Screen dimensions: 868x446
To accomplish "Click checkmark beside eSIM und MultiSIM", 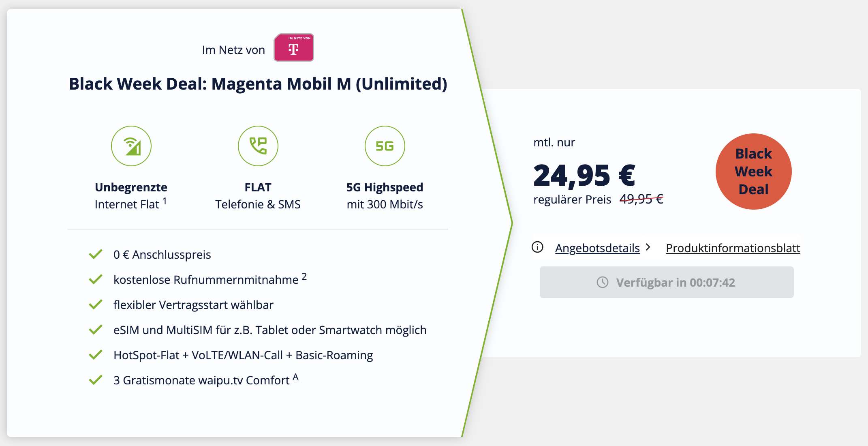I will point(96,330).
